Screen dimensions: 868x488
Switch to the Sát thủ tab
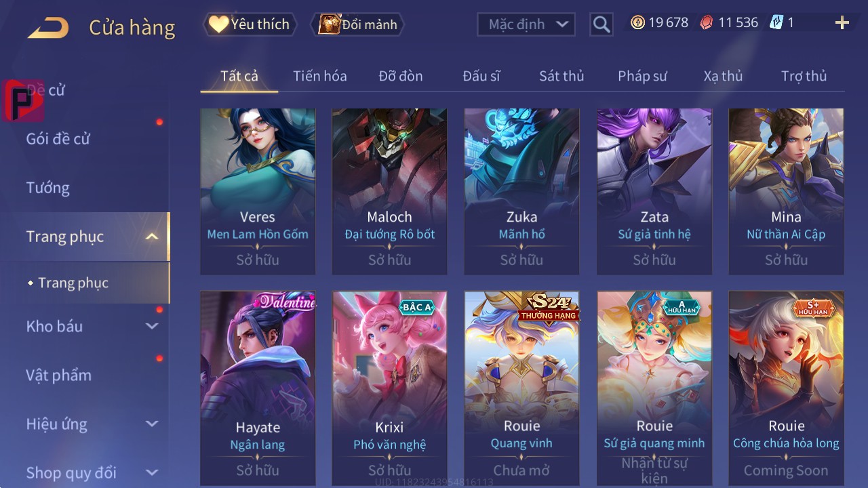(x=561, y=76)
